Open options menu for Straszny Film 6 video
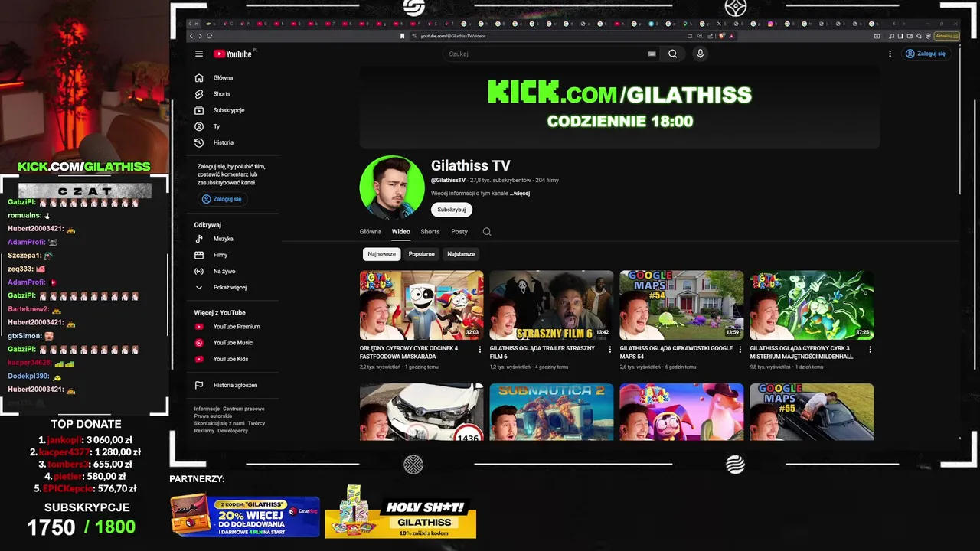 [610, 350]
